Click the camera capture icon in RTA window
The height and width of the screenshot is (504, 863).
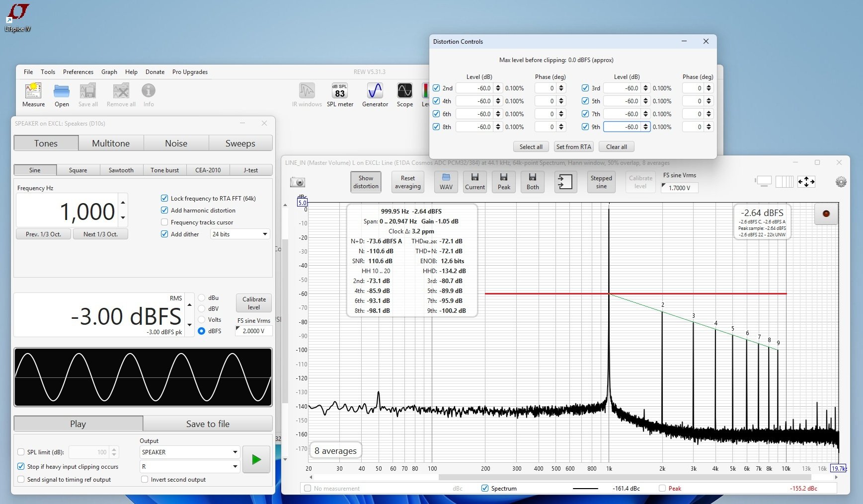click(298, 182)
